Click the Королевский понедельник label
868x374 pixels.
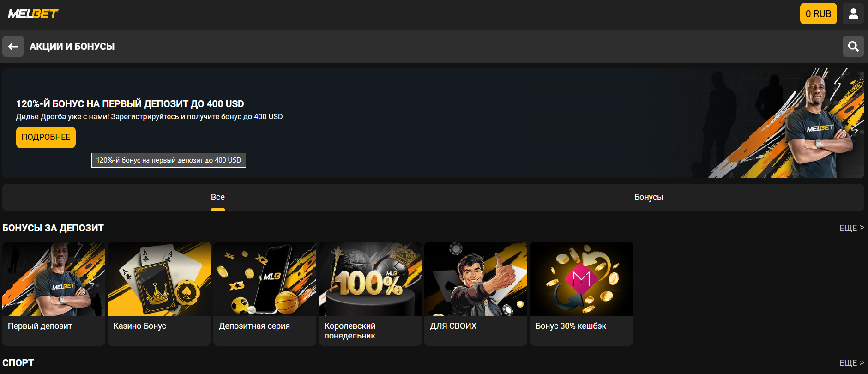pos(350,331)
